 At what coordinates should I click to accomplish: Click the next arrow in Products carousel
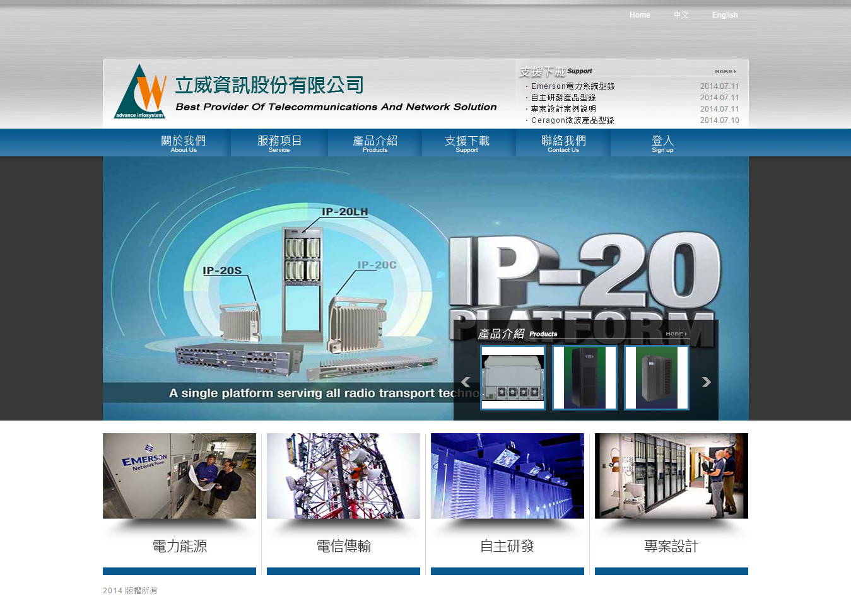coord(706,381)
